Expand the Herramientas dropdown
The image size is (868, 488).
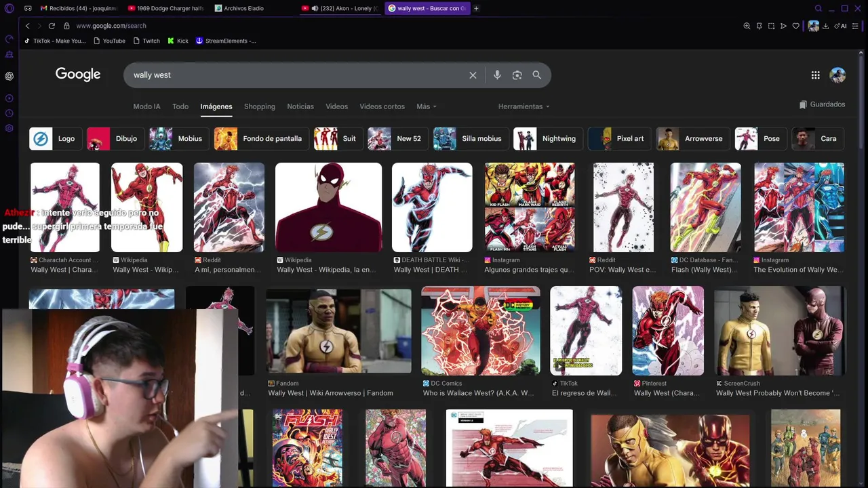pyautogui.click(x=524, y=106)
